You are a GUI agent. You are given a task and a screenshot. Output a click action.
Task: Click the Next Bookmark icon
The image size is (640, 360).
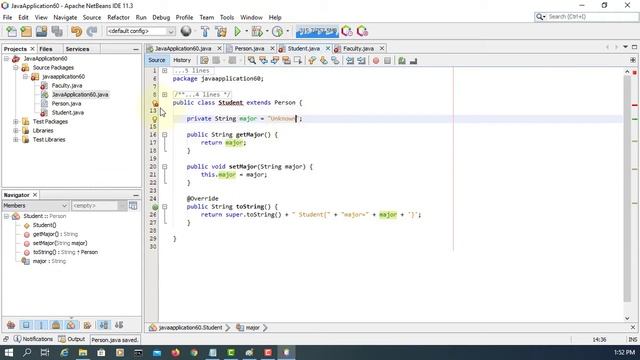tap(324, 60)
